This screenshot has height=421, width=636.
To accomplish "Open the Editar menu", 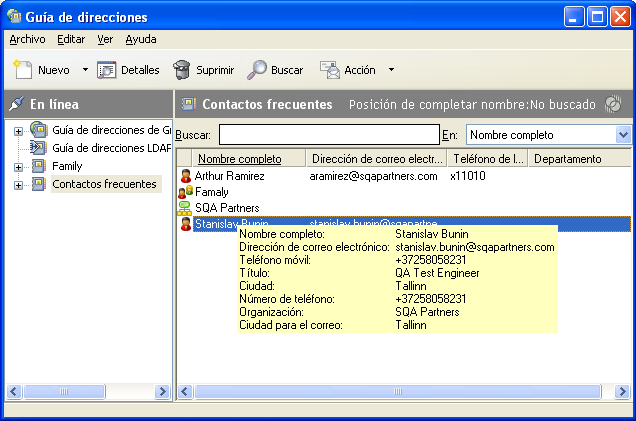I will tap(71, 39).
